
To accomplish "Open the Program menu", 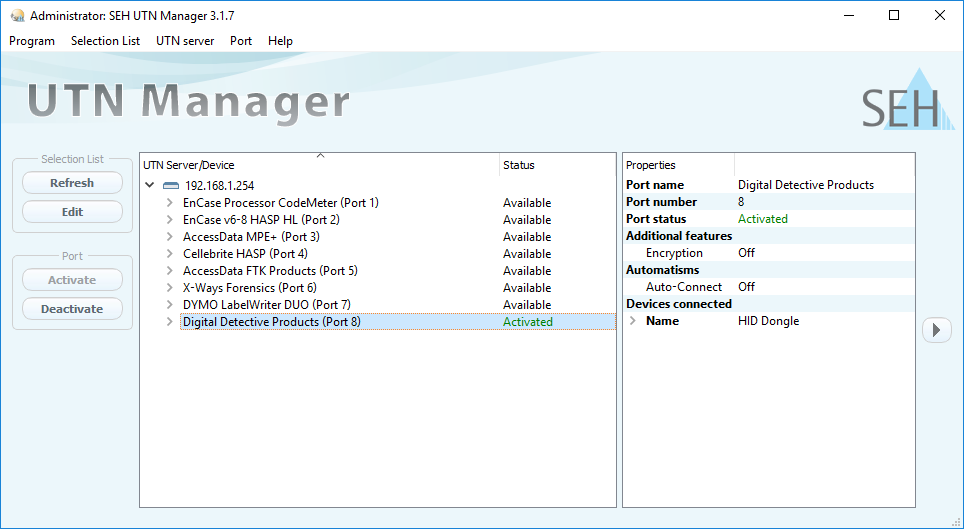I will [32, 41].
